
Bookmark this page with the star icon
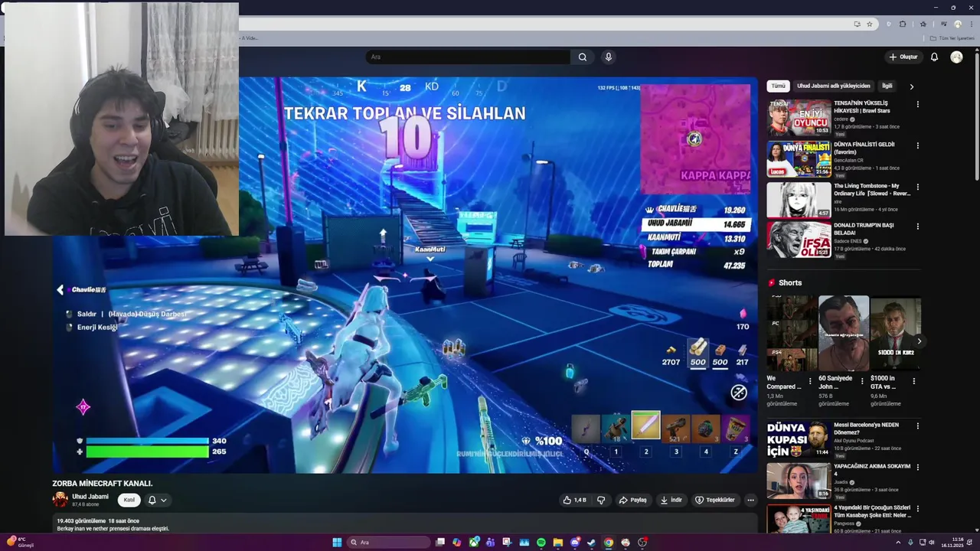pos(869,24)
